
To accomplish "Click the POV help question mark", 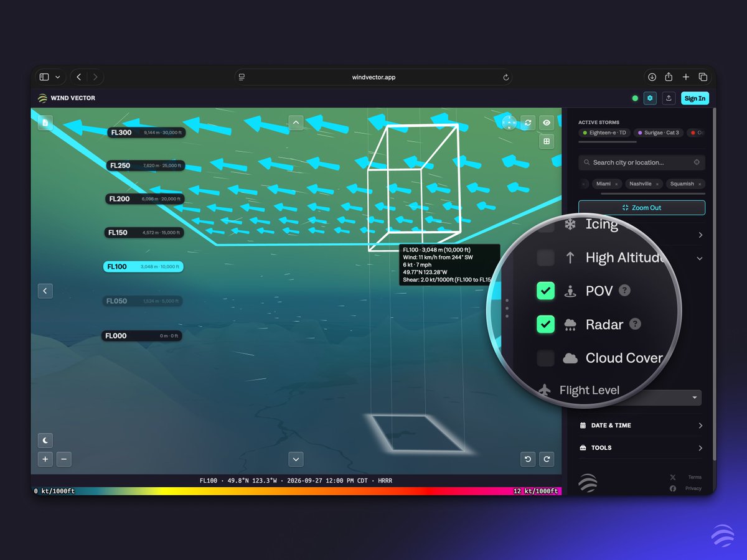I will pos(624,291).
